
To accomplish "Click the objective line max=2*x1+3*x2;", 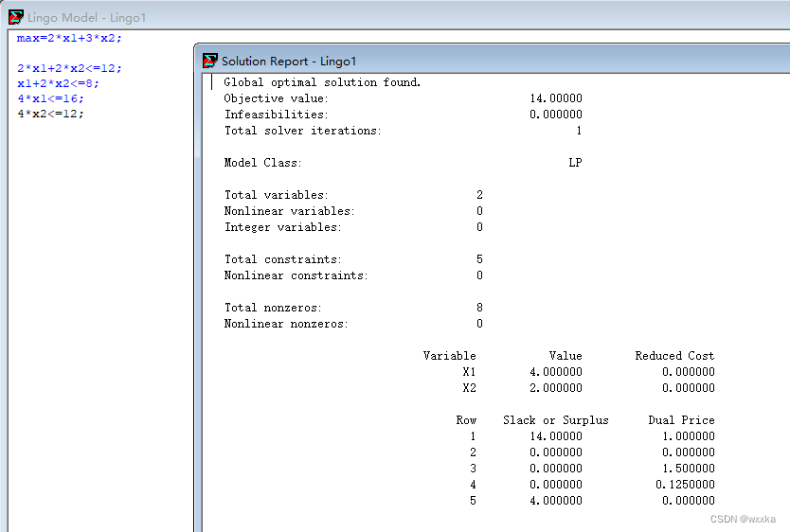I will click(x=69, y=38).
